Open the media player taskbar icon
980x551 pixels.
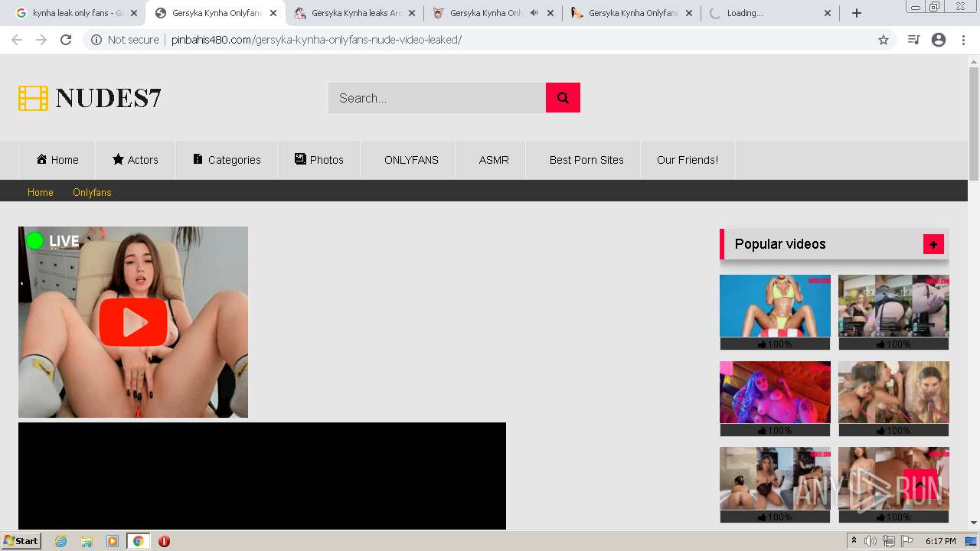[x=113, y=541]
